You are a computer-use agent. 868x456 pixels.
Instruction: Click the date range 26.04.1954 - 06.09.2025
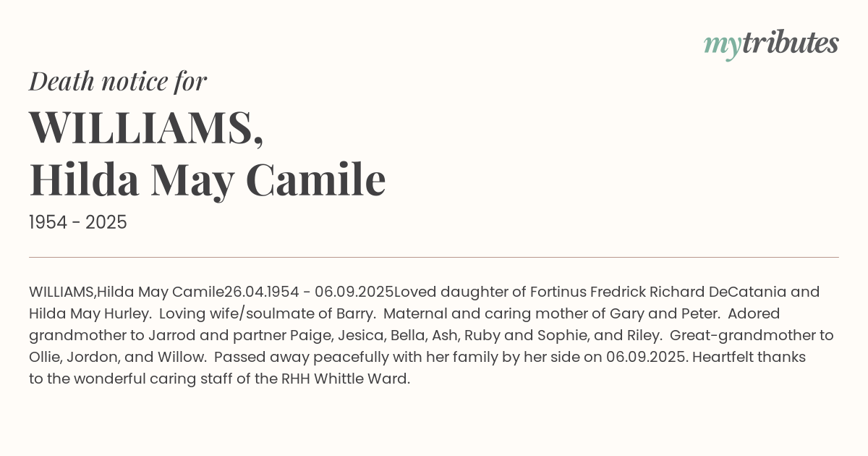click(x=309, y=292)
